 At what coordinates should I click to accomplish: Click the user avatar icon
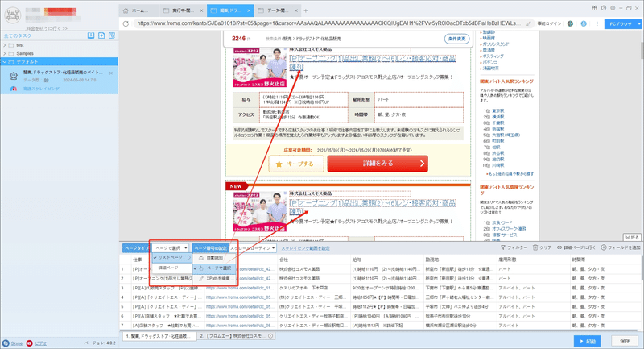[12, 15]
